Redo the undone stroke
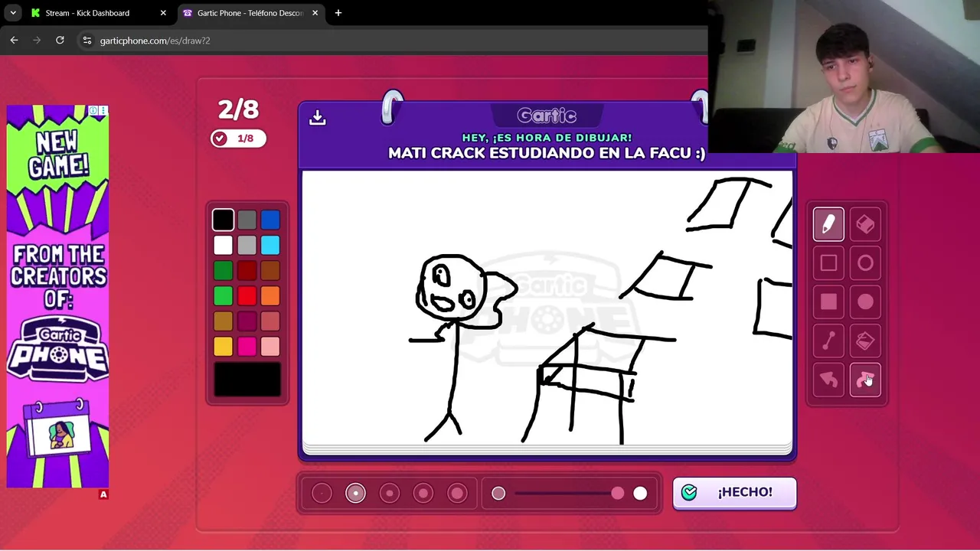Image resolution: width=980 pixels, height=551 pixels. click(x=865, y=380)
